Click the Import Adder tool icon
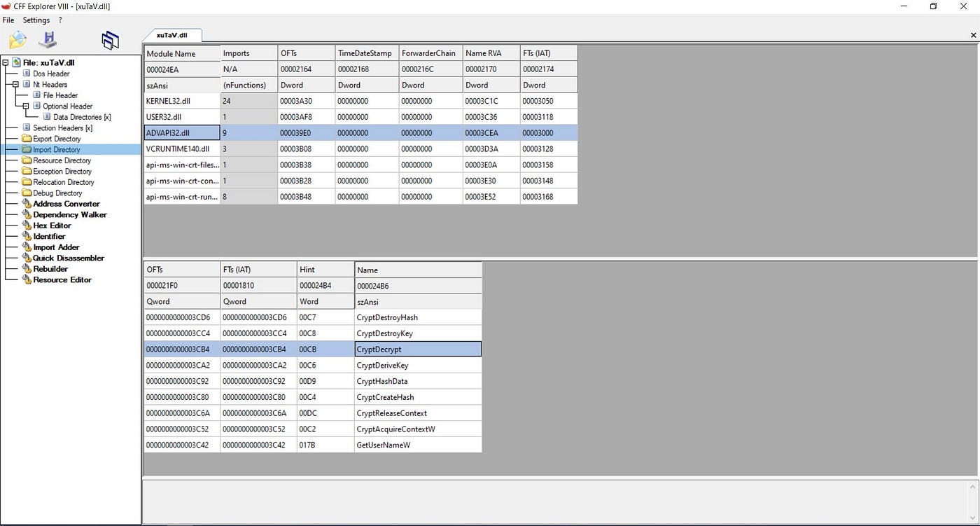Image resolution: width=980 pixels, height=526 pixels. 27,247
